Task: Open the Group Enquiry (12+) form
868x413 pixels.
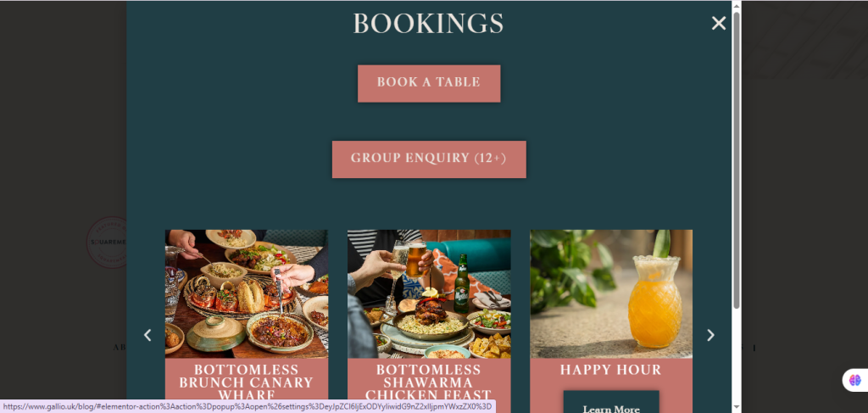Action: [x=429, y=159]
